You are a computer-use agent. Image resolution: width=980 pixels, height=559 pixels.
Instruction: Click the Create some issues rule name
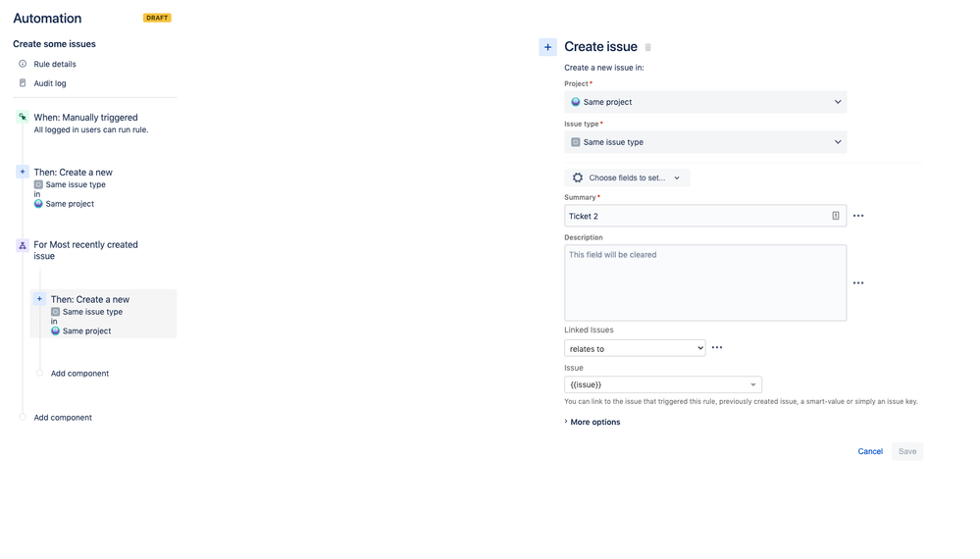point(54,44)
